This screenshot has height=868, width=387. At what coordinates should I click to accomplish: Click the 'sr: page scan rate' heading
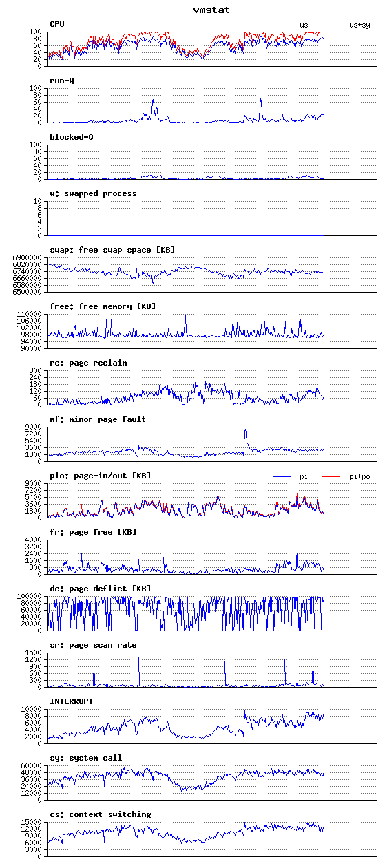93,645
